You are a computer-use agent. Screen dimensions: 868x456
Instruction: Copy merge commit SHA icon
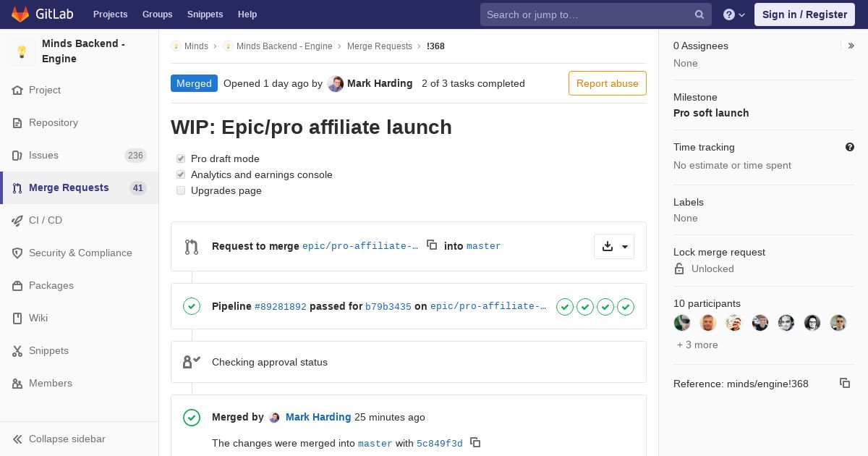[x=475, y=442]
